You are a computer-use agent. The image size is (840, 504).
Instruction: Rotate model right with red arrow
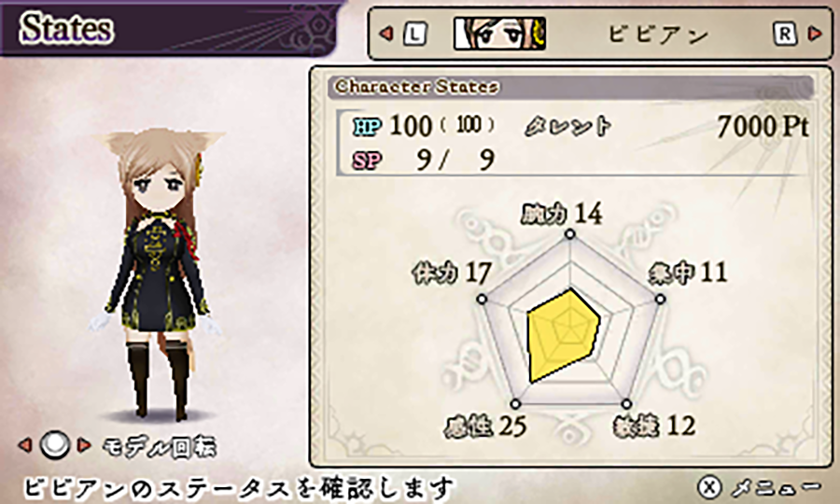(x=84, y=444)
